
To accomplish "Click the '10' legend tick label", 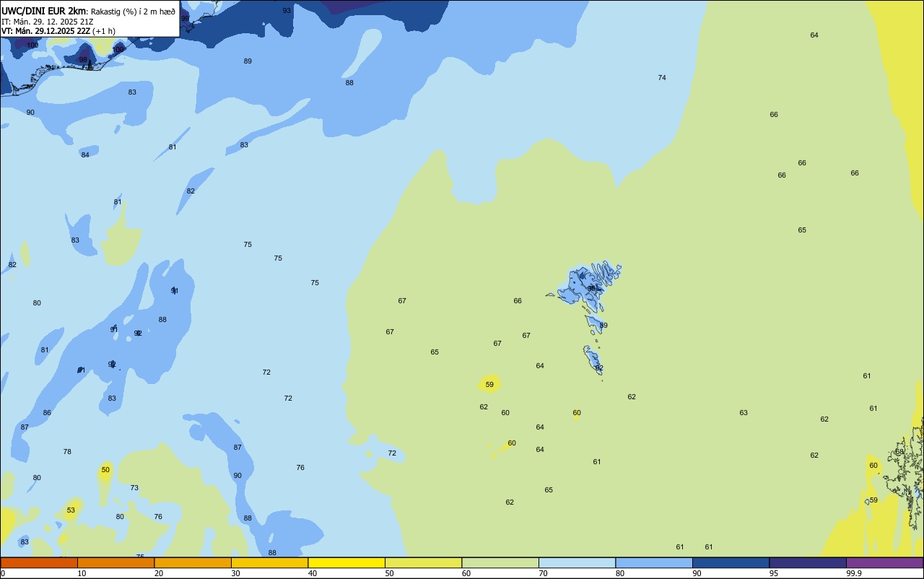I will pos(82,573).
